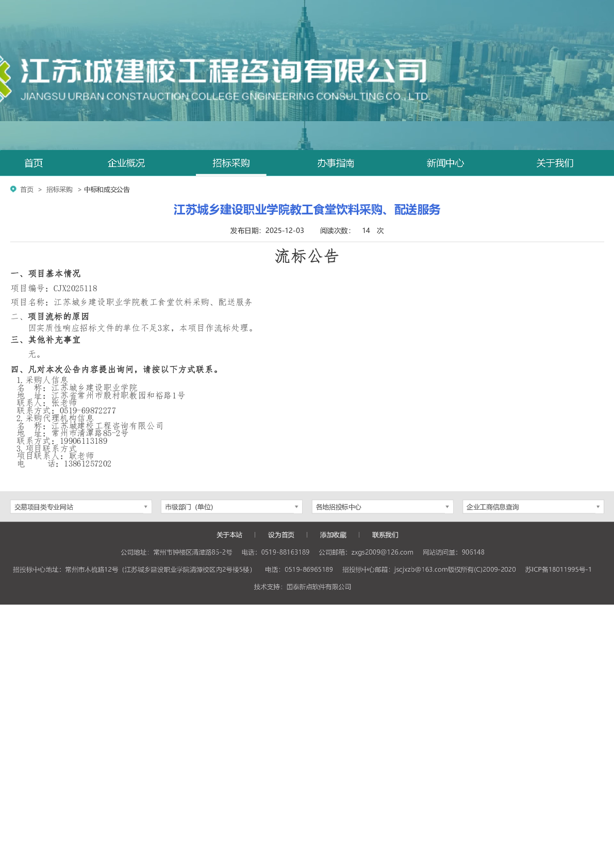Click the location pin icon by breadcrumb
This screenshot has width=614, height=868.
point(13,189)
